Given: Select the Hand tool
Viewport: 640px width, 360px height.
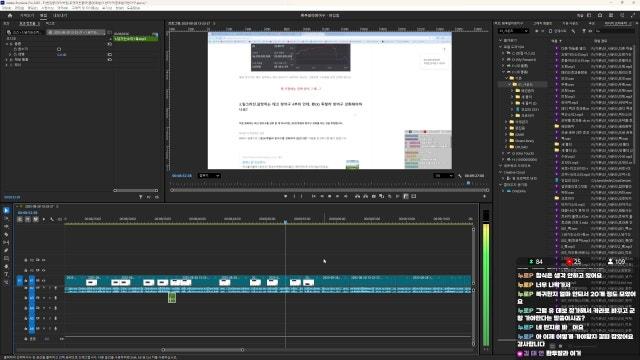Looking at the screenshot, I should click(x=6, y=267).
